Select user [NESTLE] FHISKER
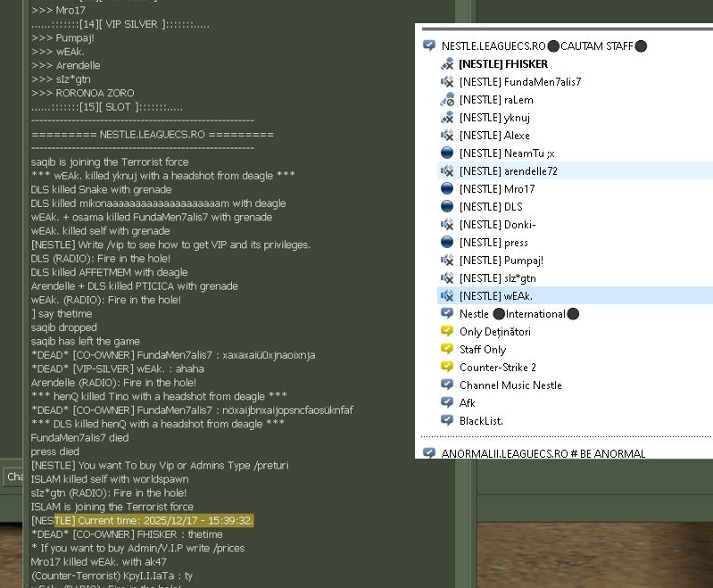The height and width of the screenshot is (588, 713). pyautogui.click(x=503, y=63)
